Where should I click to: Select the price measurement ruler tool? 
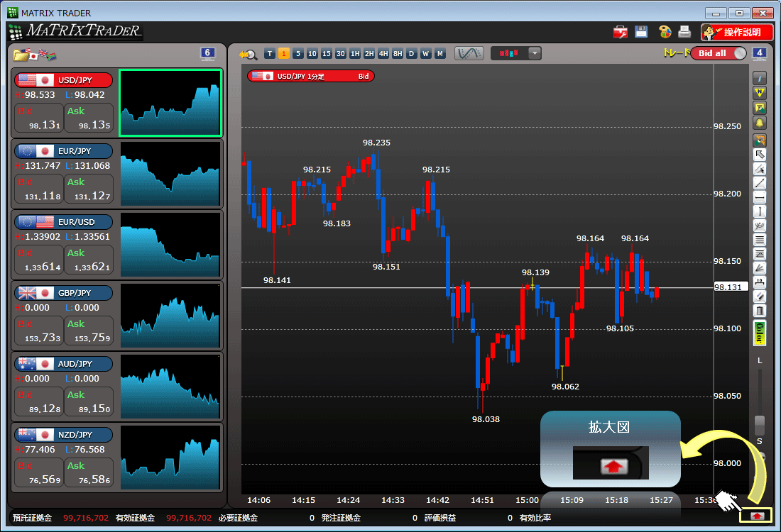point(760,283)
